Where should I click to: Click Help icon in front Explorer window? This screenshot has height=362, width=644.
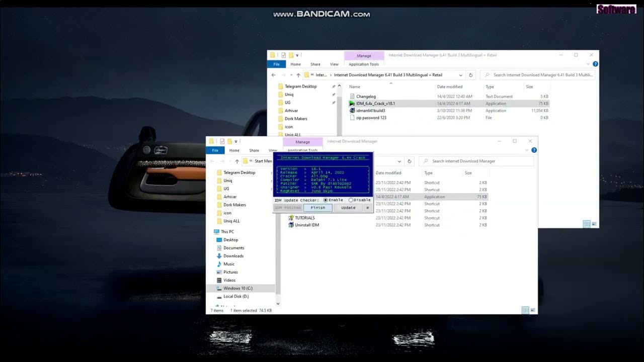[x=534, y=150]
